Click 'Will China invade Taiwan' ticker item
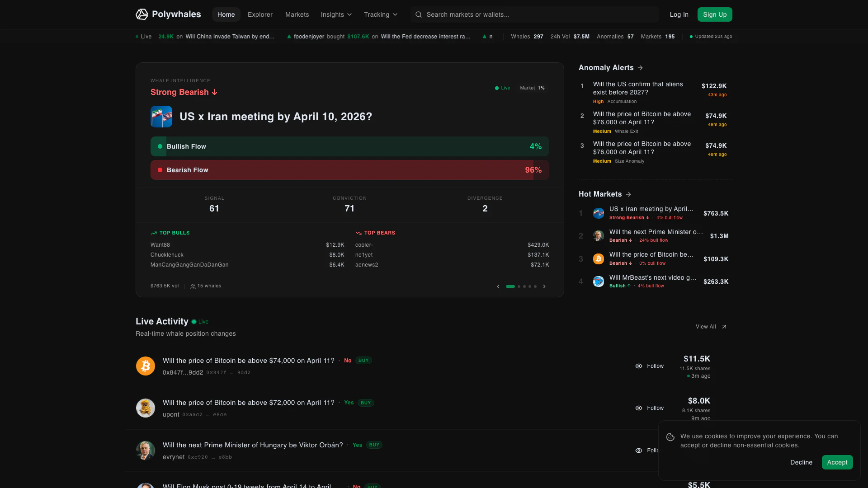 [230, 37]
